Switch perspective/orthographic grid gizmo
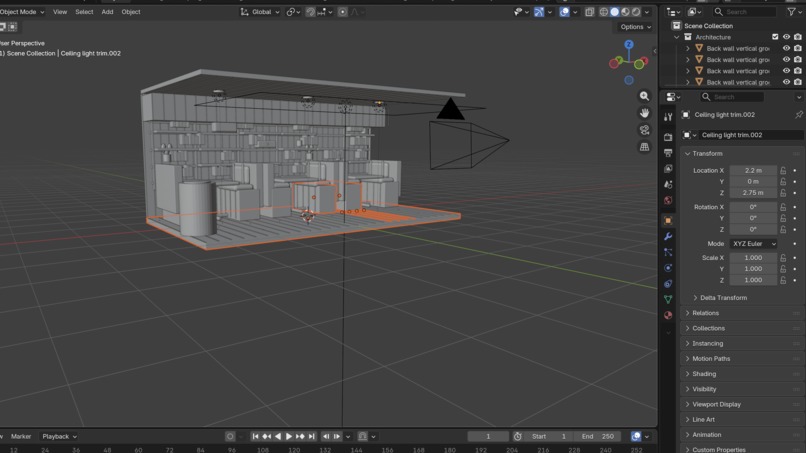The image size is (806, 453). pyautogui.click(x=644, y=147)
